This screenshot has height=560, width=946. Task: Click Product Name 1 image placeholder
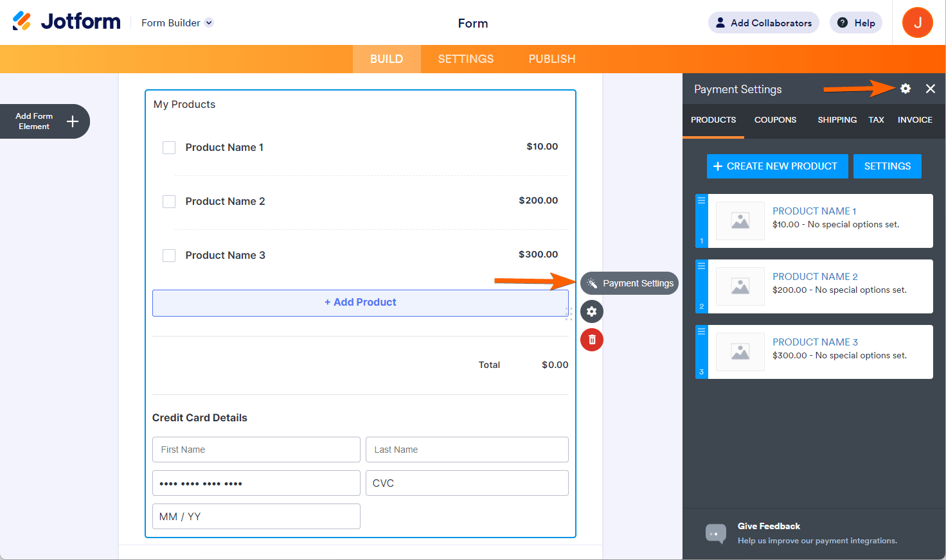tap(740, 221)
